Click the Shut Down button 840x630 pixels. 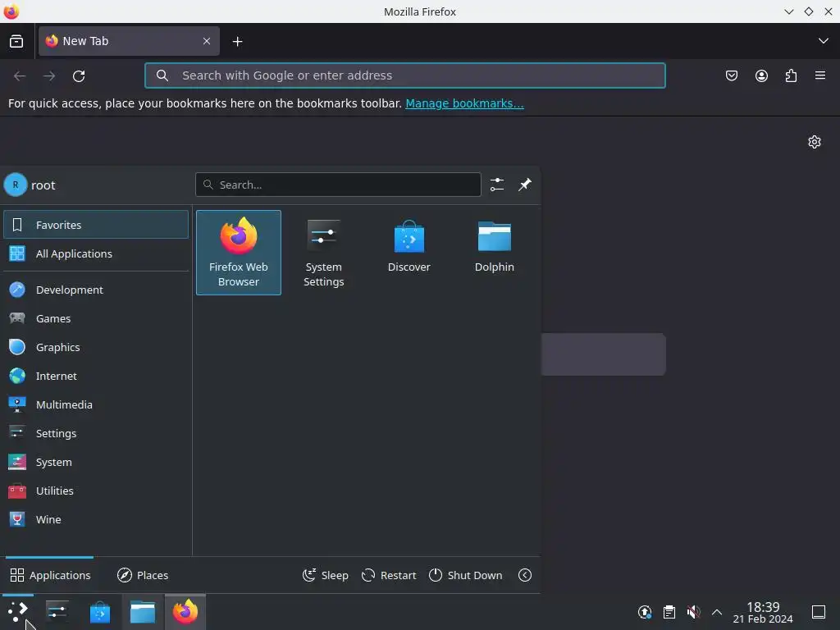[x=466, y=575]
